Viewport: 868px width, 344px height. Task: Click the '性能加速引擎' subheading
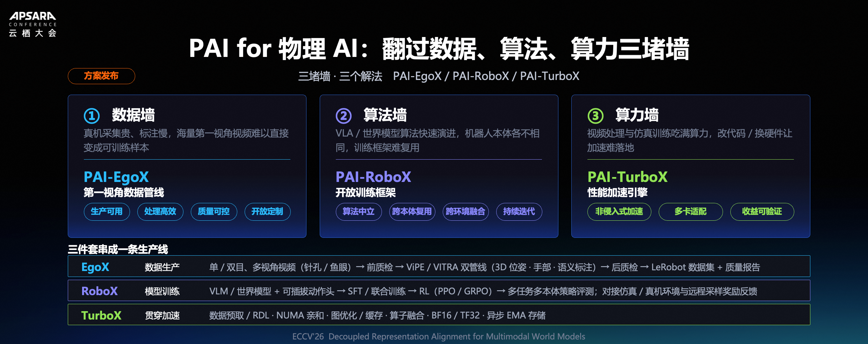(617, 192)
